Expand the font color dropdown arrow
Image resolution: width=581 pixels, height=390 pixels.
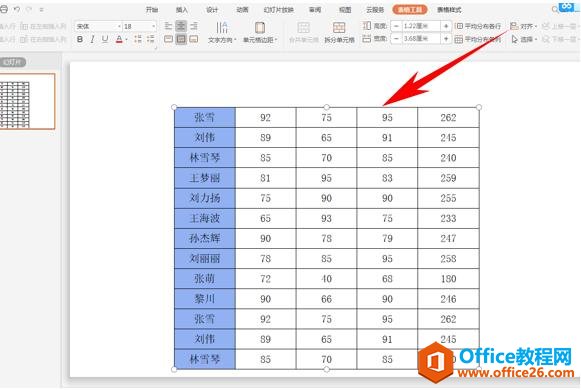(126, 39)
